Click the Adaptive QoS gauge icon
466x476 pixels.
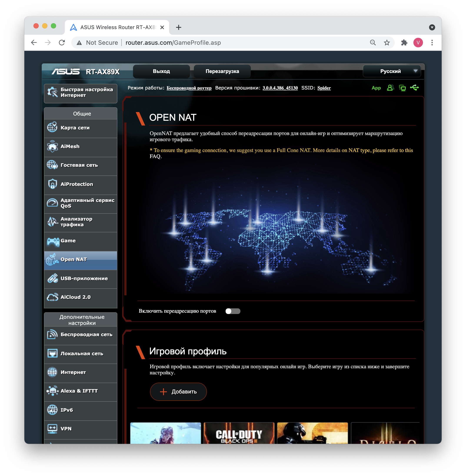pos(52,203)
